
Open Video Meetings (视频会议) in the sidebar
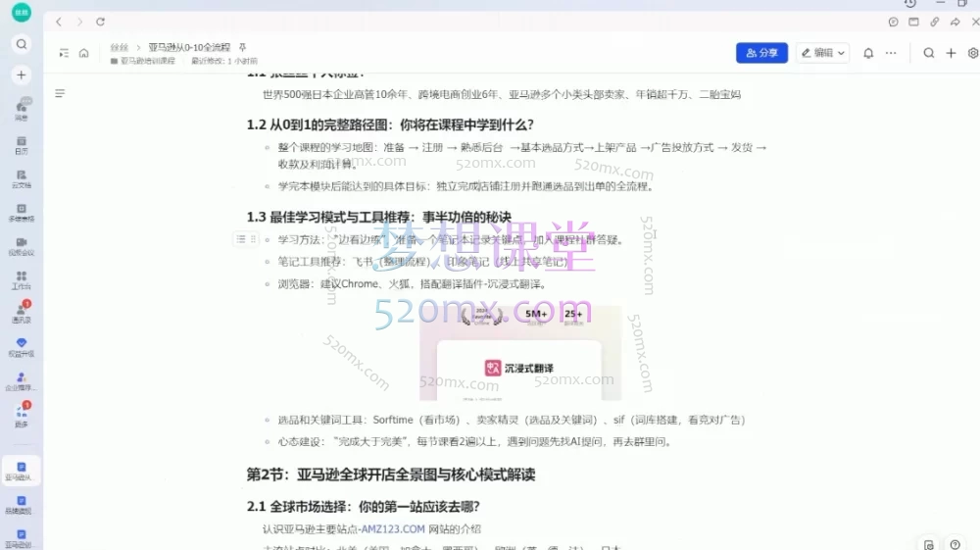pyautogui.click(x=22, y=246)
